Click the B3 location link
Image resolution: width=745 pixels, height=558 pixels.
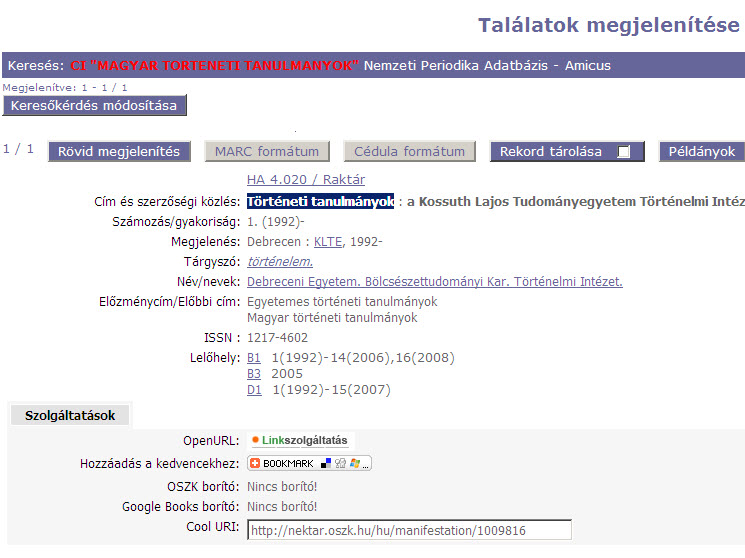[254, 374]
